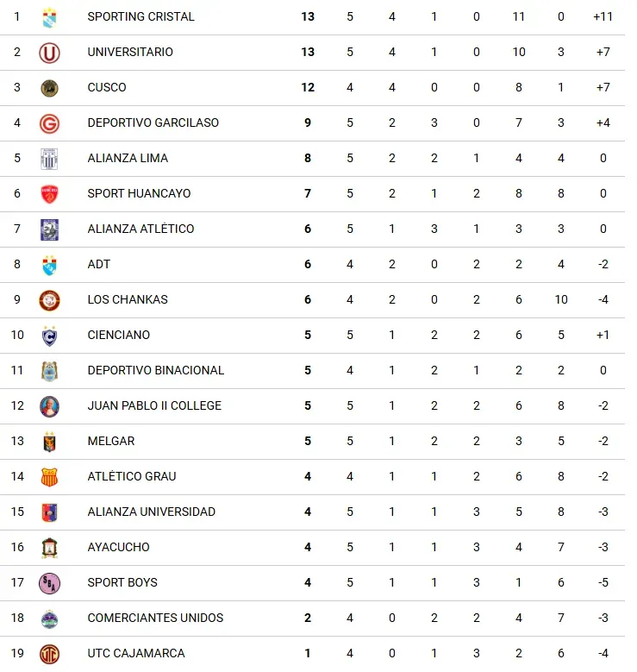Select the Cienciano team crest
This screenshot has width=637, height=672.
pos(50,336)
